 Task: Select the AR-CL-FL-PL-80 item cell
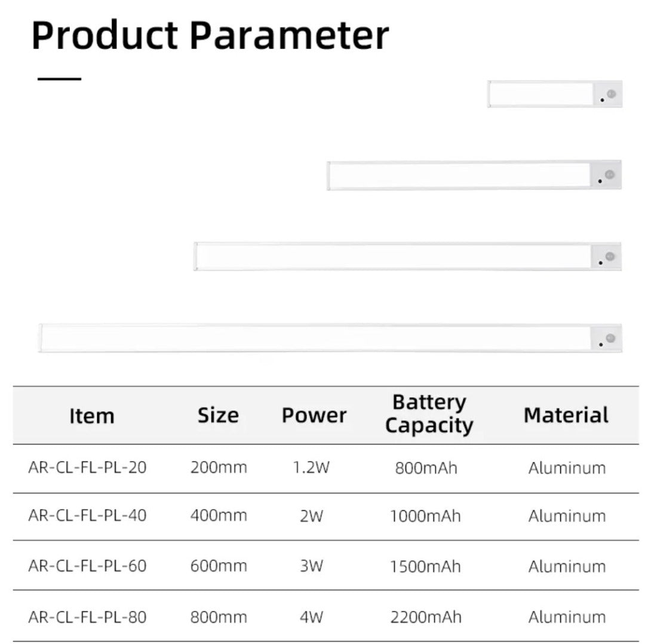click(87, 617)
